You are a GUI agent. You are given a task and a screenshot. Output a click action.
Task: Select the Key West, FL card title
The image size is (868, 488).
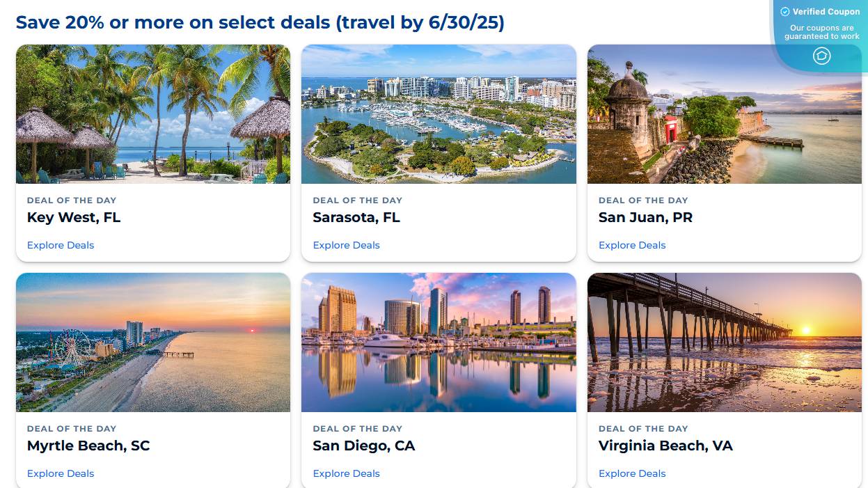pos(74,217)
